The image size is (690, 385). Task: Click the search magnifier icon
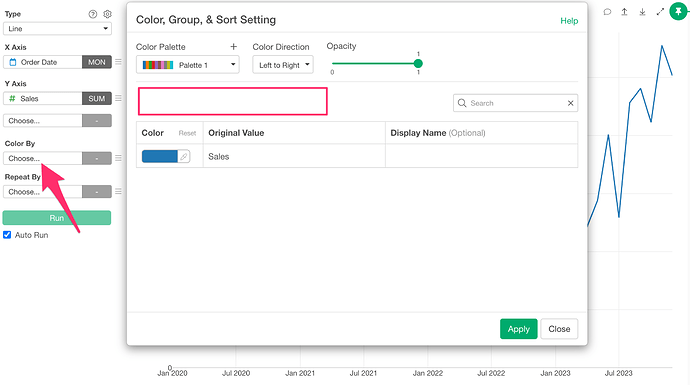tap(462, 103)
